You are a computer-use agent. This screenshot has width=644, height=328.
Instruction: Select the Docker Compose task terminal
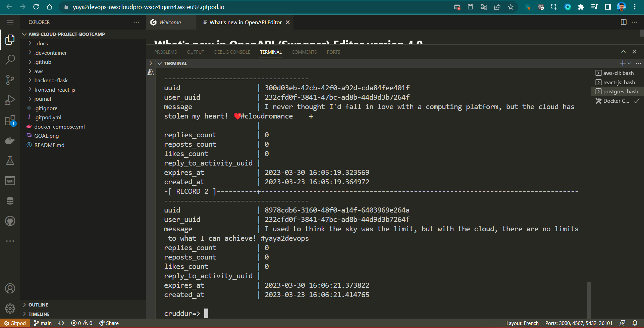pyautogui.click(x=617, y=101)
